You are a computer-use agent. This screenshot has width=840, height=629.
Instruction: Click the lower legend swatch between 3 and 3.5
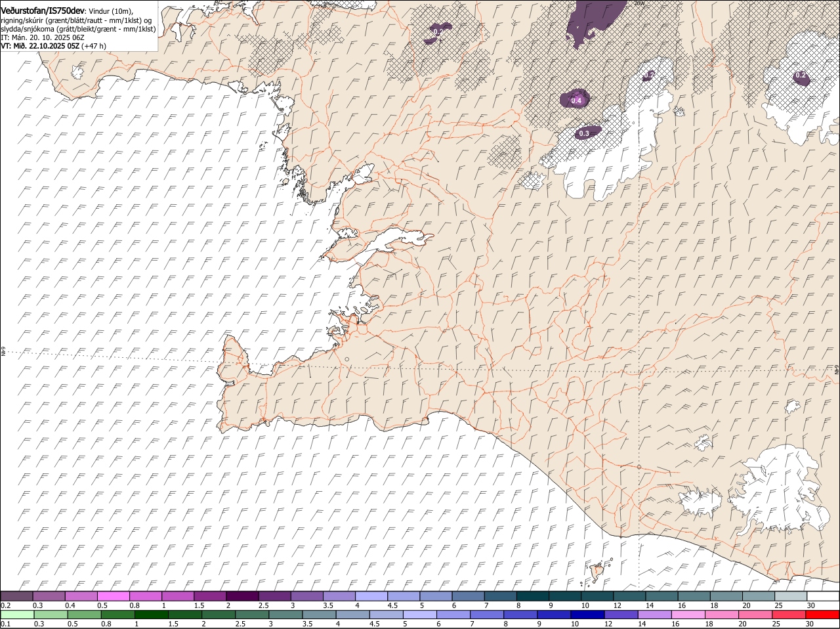[285, 615]
